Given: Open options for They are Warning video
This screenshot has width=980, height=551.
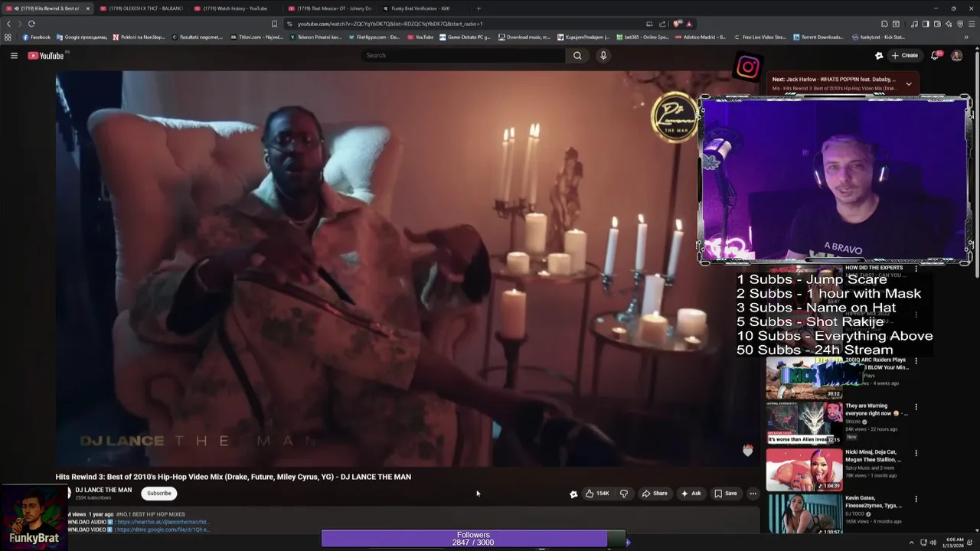Looking at the screenshot, I should coord(916,407).
